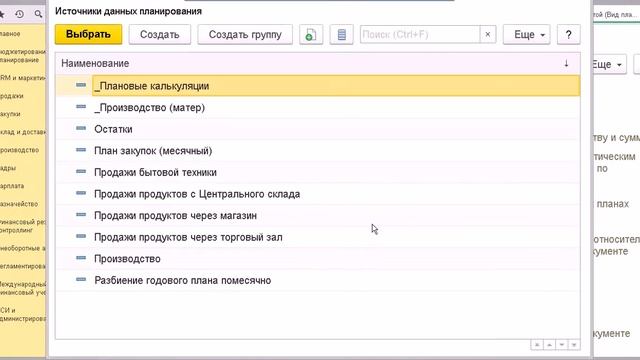Open the CRM и маркетинг section
Viewport: 640px width, 360px height.
(23, 78)
